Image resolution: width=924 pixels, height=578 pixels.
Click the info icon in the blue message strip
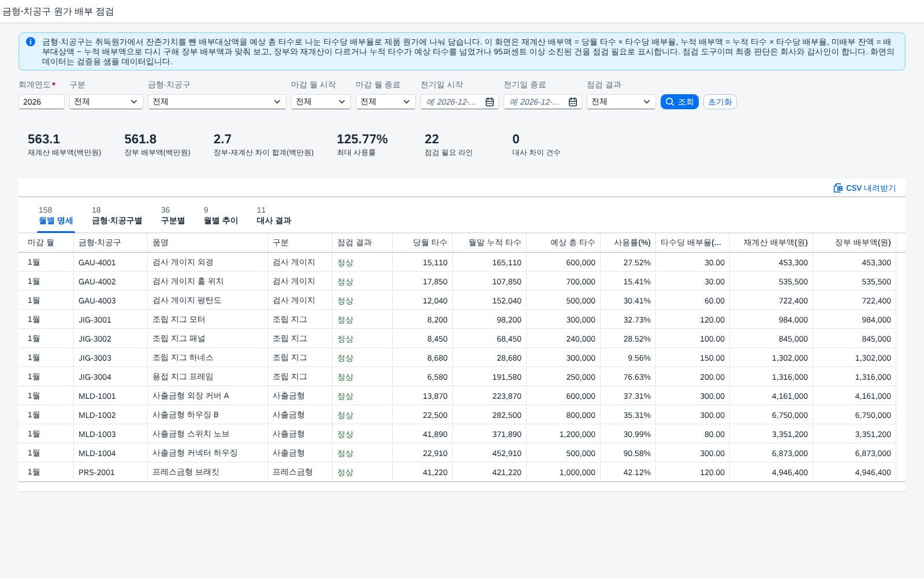click(31, 42)
